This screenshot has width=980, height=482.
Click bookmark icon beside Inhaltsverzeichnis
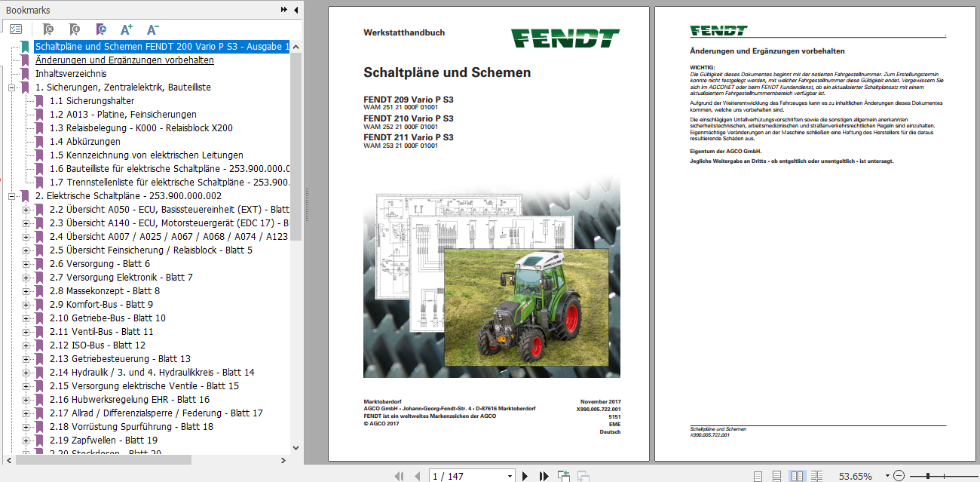(x=25, y=74)
